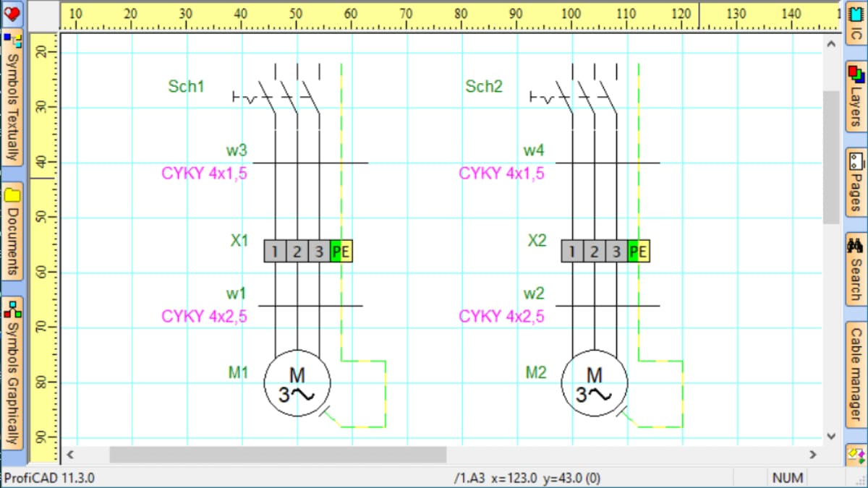The width and height of the screenshot is (868, 488).
Task: Click the vertical scrollbar down arrow
Action: point(830,437)
